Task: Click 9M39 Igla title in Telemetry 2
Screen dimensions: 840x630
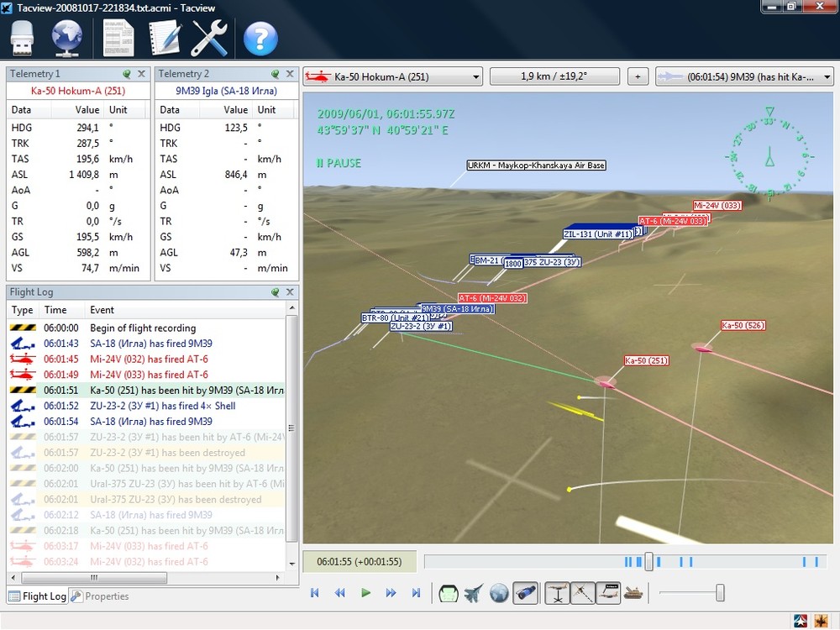Action: 226,91
